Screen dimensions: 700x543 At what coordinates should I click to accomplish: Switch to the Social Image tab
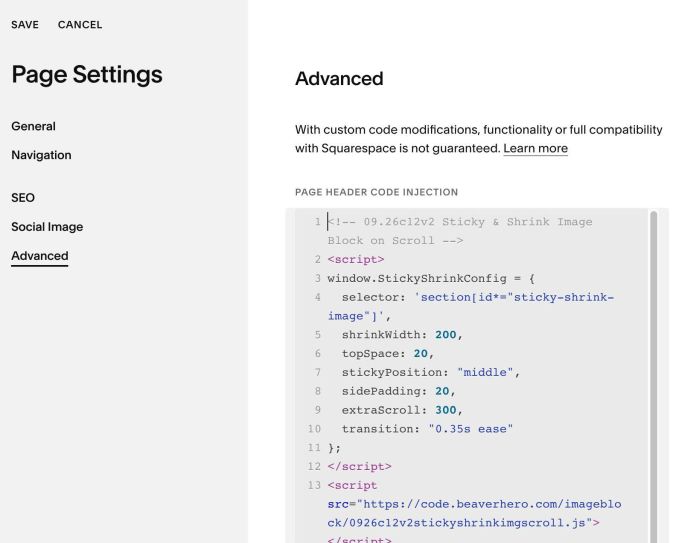pyautogui.click(x=47, y=227)
